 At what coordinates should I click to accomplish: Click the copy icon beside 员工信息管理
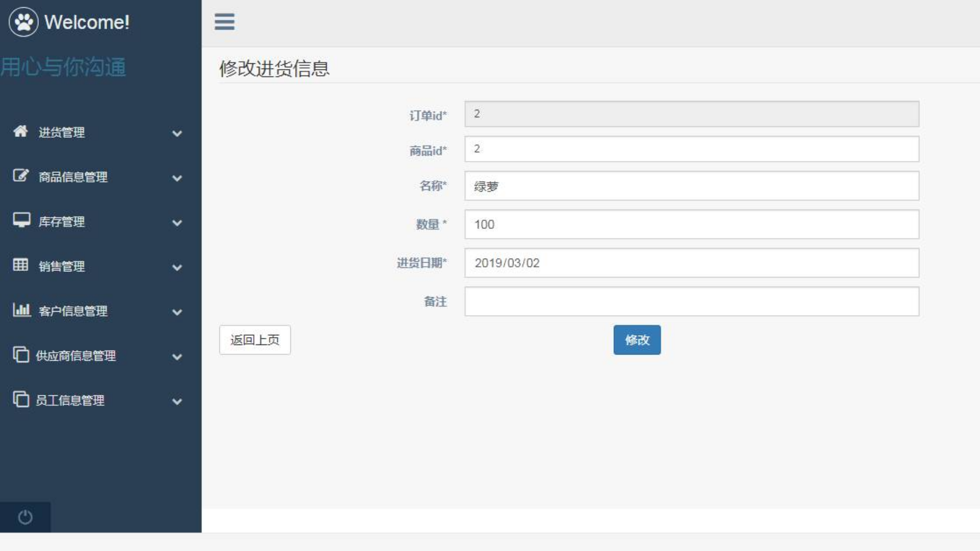pos(21,399)
